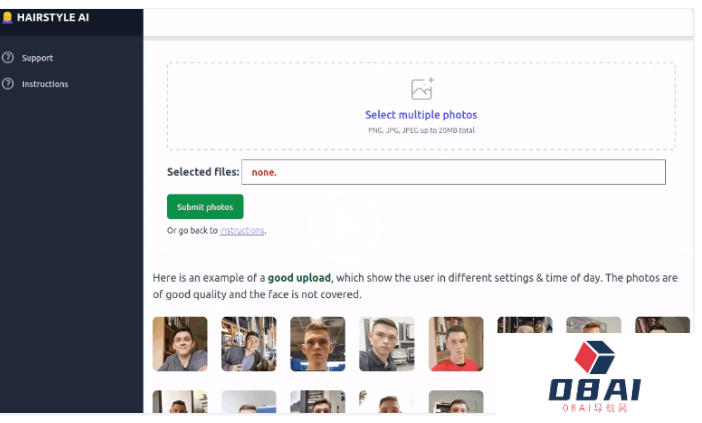Click the Support question-mark icon
The image size is (702, 423).
pyautogui.click(x=8, y=58)
